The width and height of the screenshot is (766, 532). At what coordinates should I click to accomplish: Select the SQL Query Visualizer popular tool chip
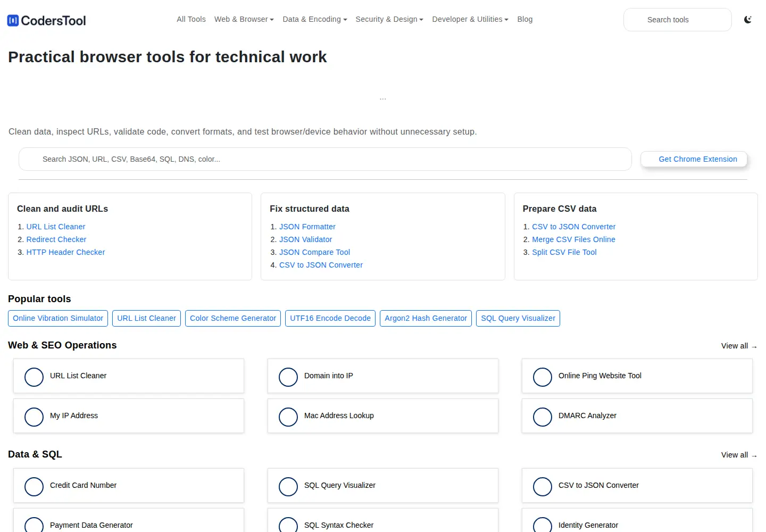pyautogui.click(x=518, y=318)
